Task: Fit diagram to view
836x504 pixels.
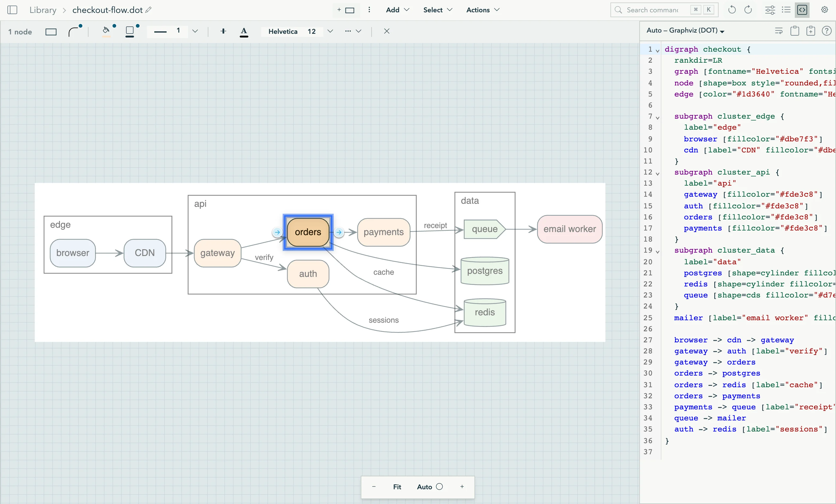Action: pos(397,487)
